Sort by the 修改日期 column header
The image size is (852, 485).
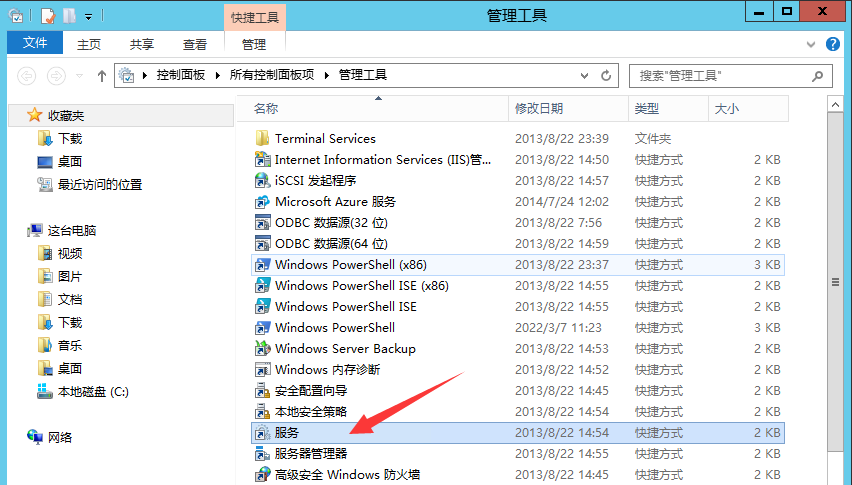pos(539,108)
